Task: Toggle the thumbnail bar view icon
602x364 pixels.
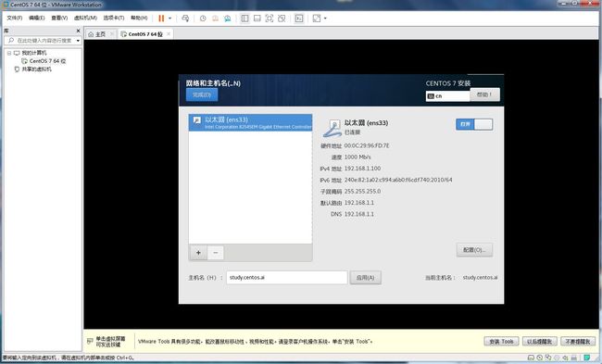Action: click(x=257, y=19)
